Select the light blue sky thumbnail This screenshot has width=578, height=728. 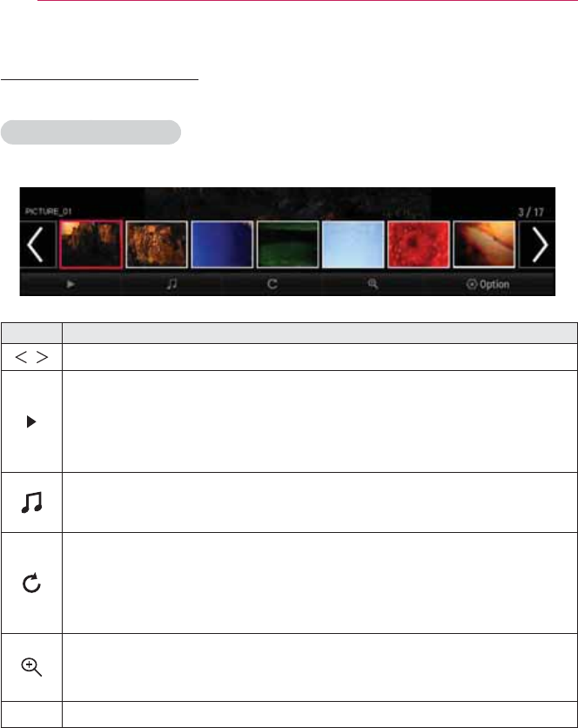tap(353, 245)
